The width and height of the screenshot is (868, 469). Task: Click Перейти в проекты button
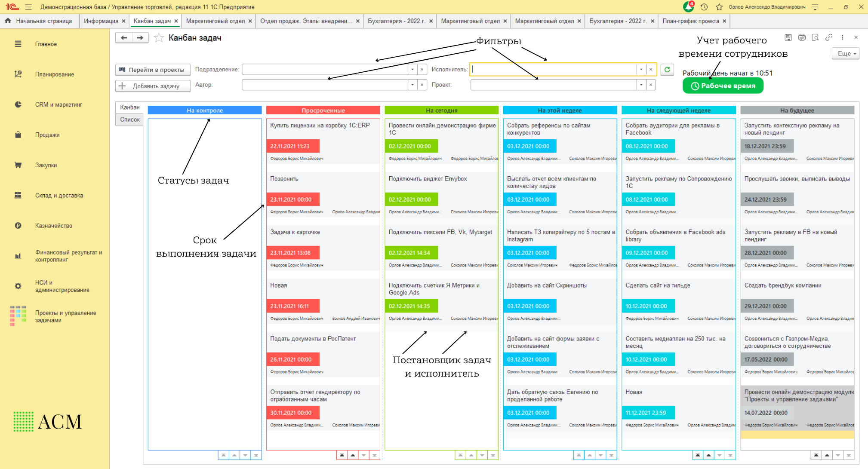pyautogui.click(x=153, y=70)
